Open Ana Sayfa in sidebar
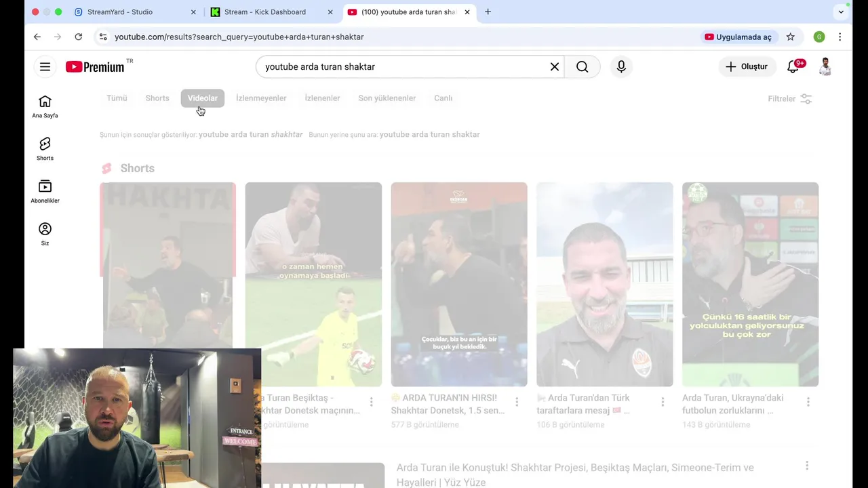This screenshot has height=488, width=868. coord(45,106)
